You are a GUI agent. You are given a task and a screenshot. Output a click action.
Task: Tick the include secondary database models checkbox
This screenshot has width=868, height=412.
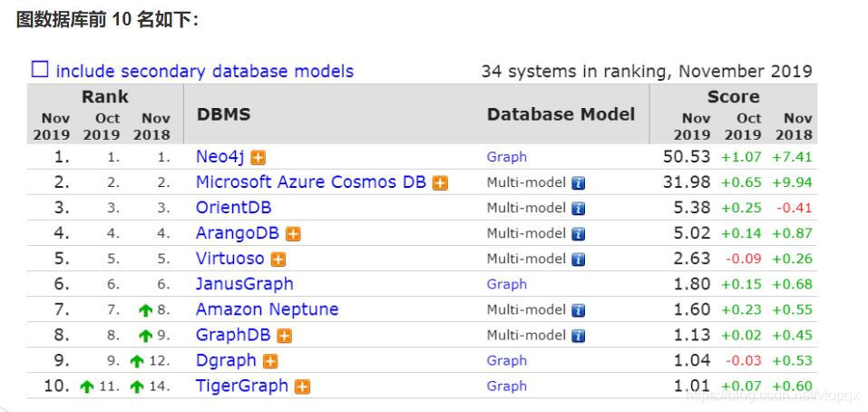click(x=40, y=70)
